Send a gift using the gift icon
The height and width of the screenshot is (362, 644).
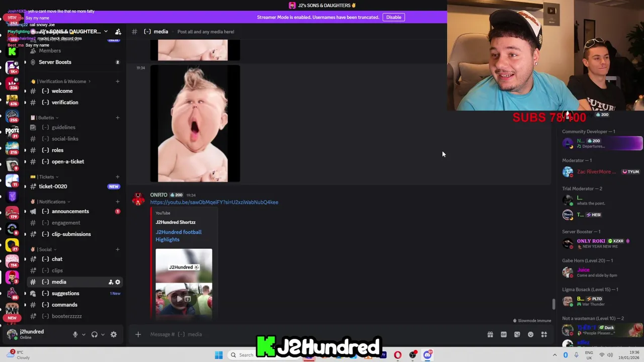[x=490, y=334]
